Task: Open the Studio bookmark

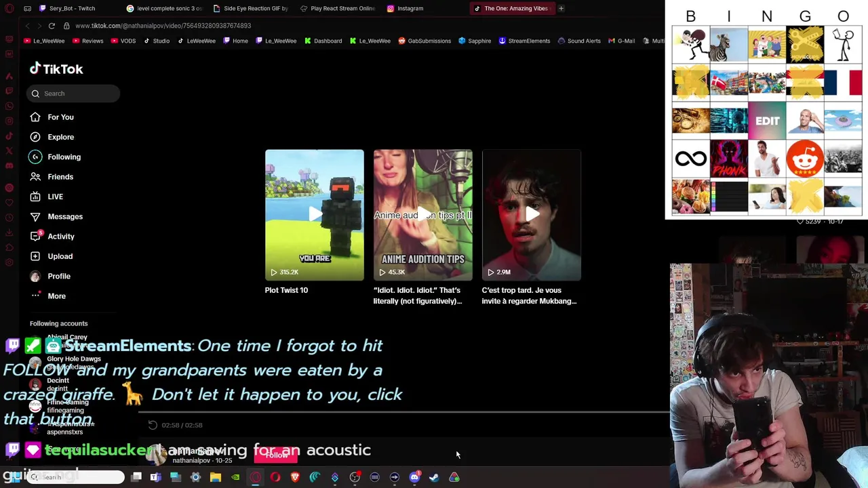Action: point(157,41)
